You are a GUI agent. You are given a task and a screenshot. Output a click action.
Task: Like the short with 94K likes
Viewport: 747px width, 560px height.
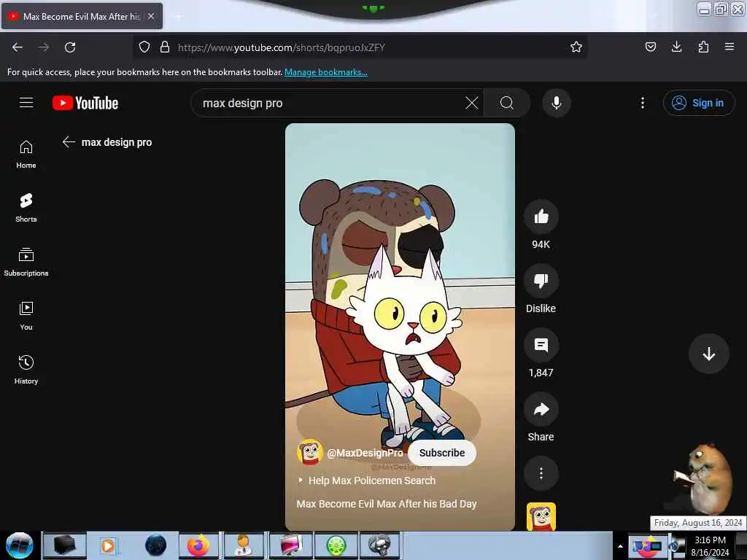[541, 217]
